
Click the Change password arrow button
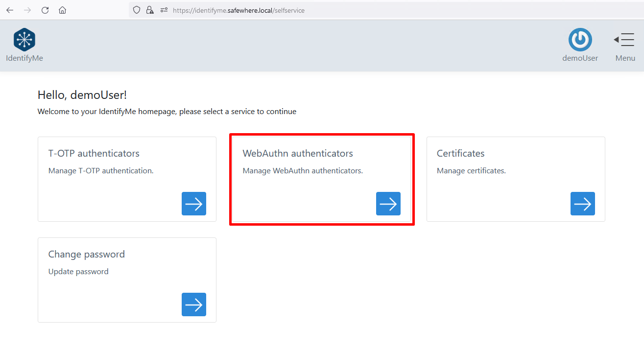coord(194,304)
